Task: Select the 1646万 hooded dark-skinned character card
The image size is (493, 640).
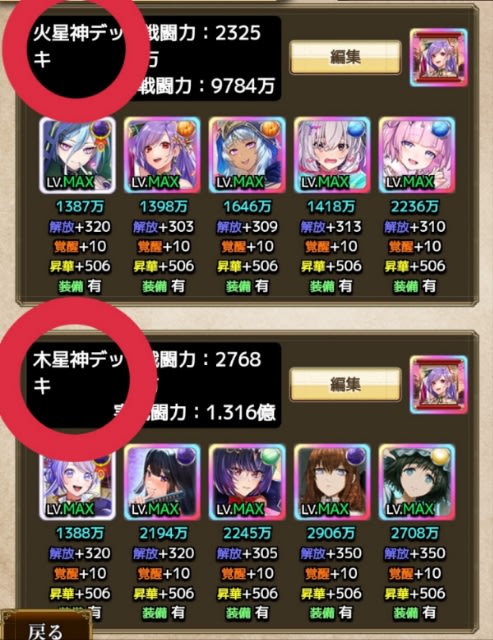Action: coord(247,155)
